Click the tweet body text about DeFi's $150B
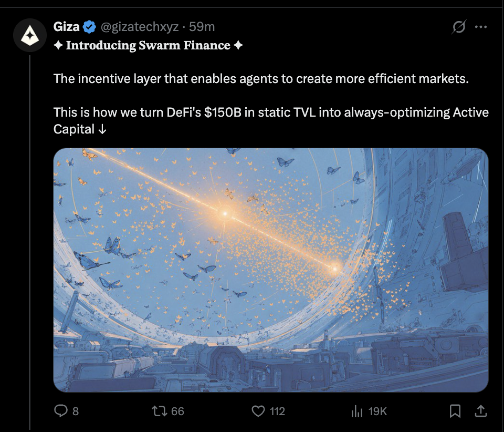 [x=271, y=121]
